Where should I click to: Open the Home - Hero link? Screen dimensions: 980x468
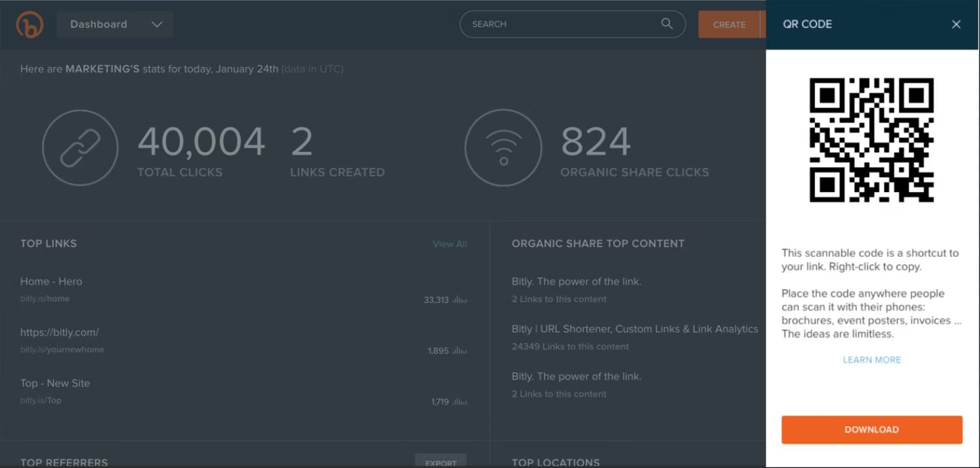(x=51, y=281)
